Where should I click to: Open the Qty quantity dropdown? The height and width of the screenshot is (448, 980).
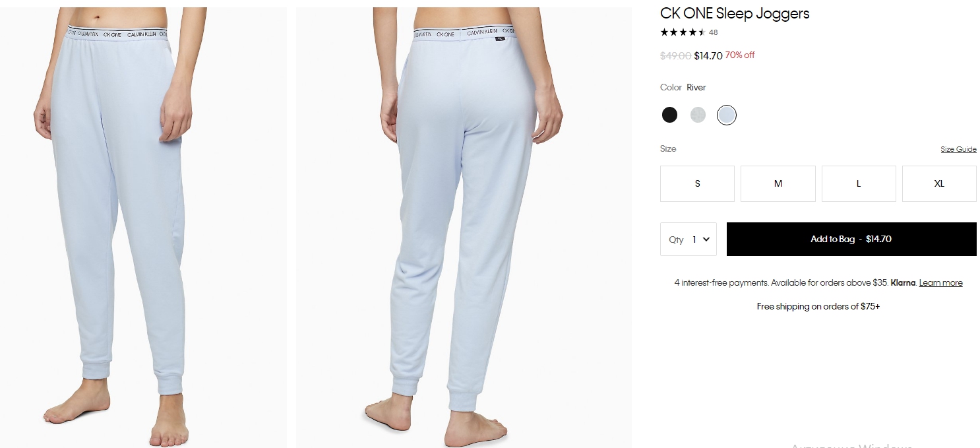(x=689, y=239)
